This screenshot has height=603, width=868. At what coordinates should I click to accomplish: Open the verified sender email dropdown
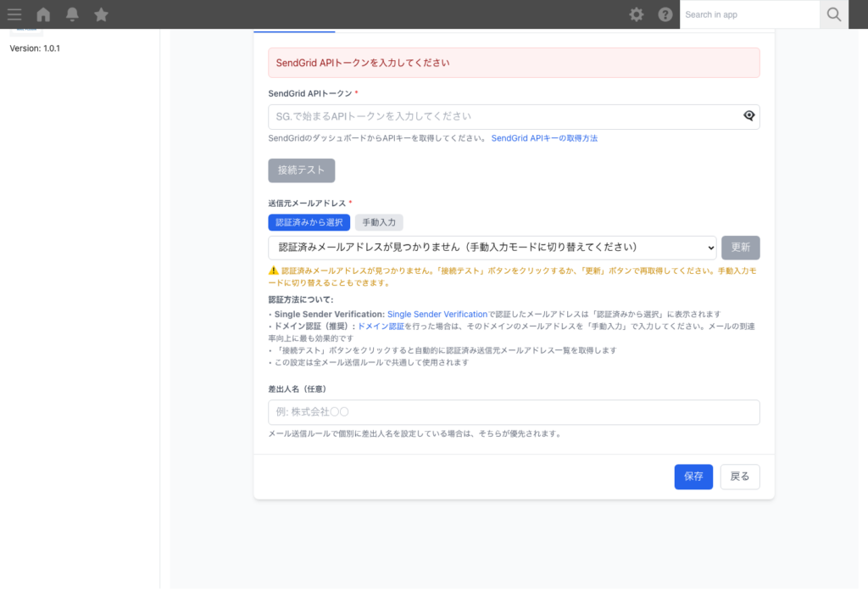pyautogui.click(x=492, y=248)
